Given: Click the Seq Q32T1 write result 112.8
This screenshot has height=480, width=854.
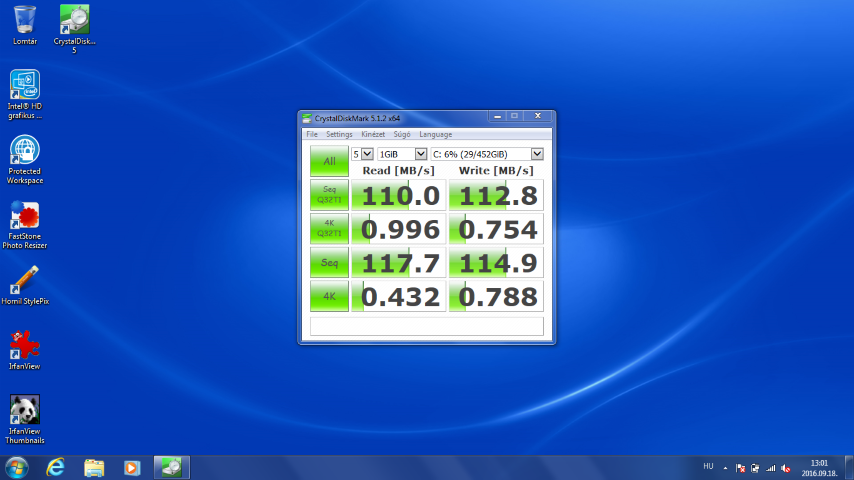Looking at the screenshot, I should click(496, 195).
